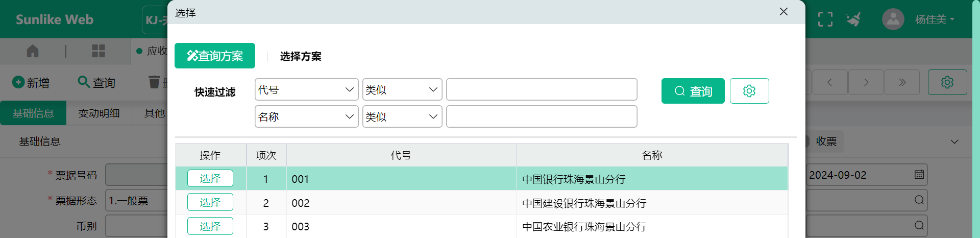Viewport: 980px width, 238px height.
Task: Open the 代号 field dropdown
Action: [307, 89]
